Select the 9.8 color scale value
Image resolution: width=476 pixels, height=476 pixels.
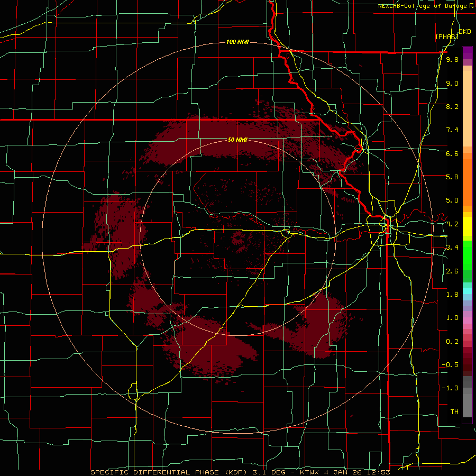coord(452,59)
